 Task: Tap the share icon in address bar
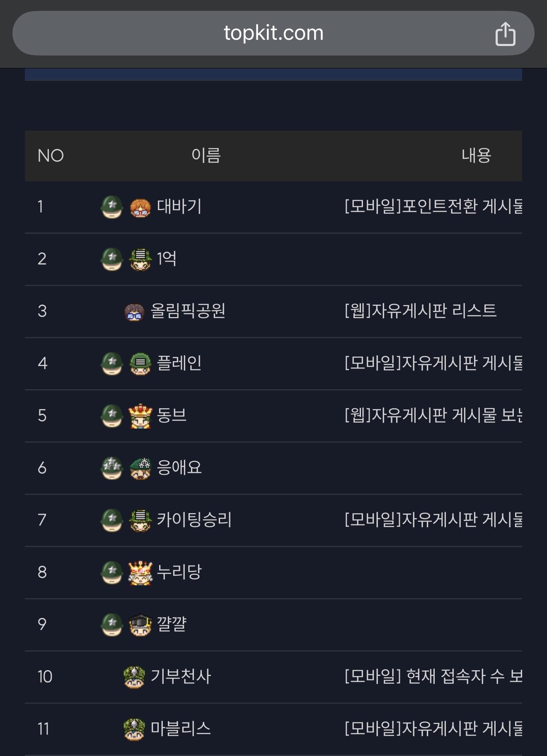[505, 34]
